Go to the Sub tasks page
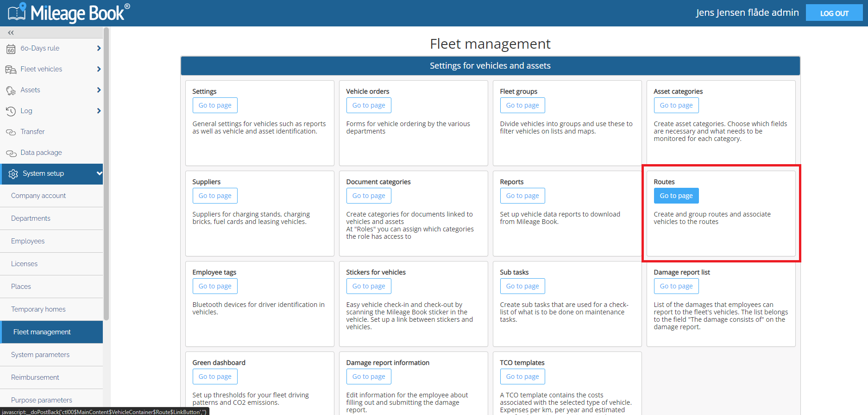The image size is (868, 415). click(x=522, y=286)
